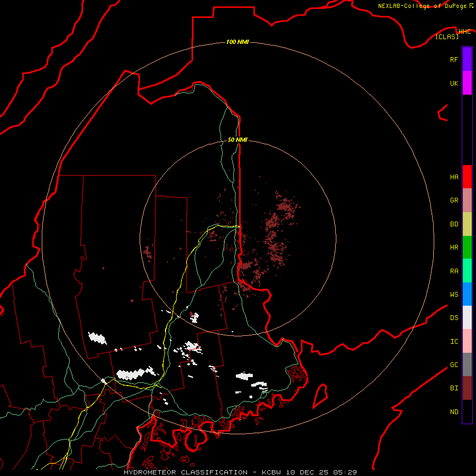Click the GC legend label
The width and height of the screenshot is (476, 476).
click(x=454, y=365)
